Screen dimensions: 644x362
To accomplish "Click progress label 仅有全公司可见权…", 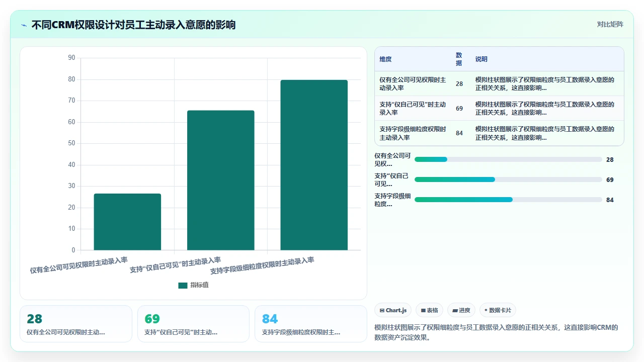I will [x=393, y=159].
